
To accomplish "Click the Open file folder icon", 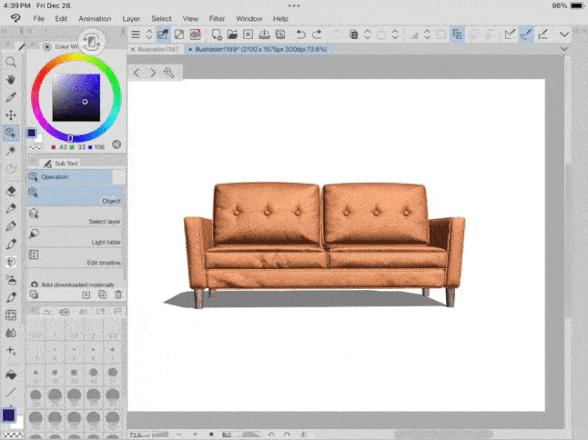I will pyautogui.click(x=232, y=35).
